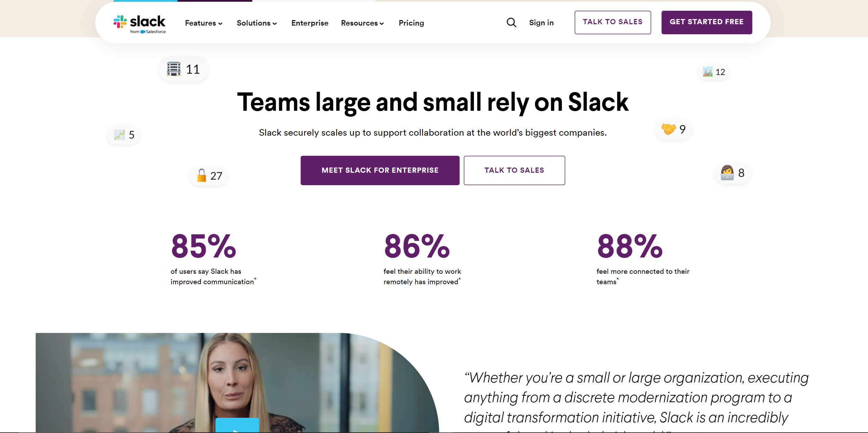This screenshot has height=433, width=868.
Task: Click the subtitle 'Slack securely scales up' sentence
Action: point(433,133)
